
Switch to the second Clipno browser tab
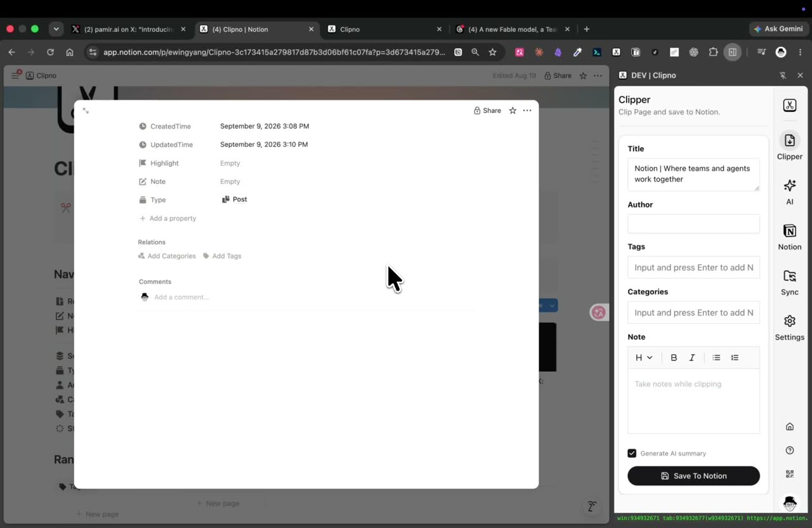[x=384, y=29]
